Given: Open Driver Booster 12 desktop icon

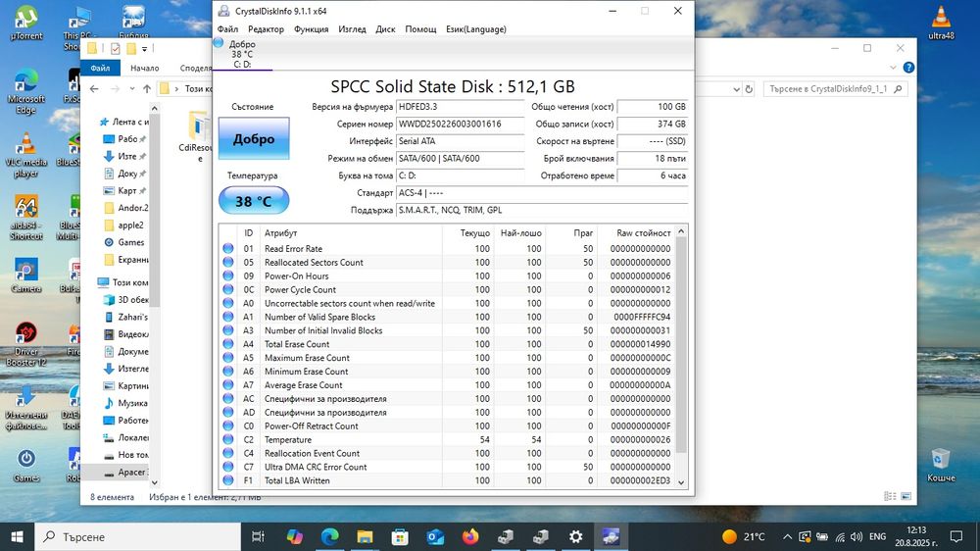Looking at the screenshot, I should [x=25, y=344].
